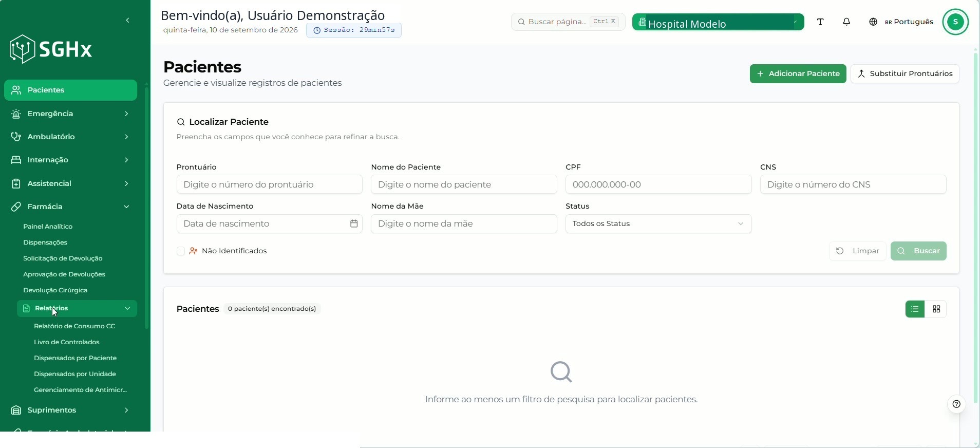Image resolution: width=980 pixels, height=448 pixels.
Task: Change language from Português
Action: pyautogui.click(x=901, y=22)
